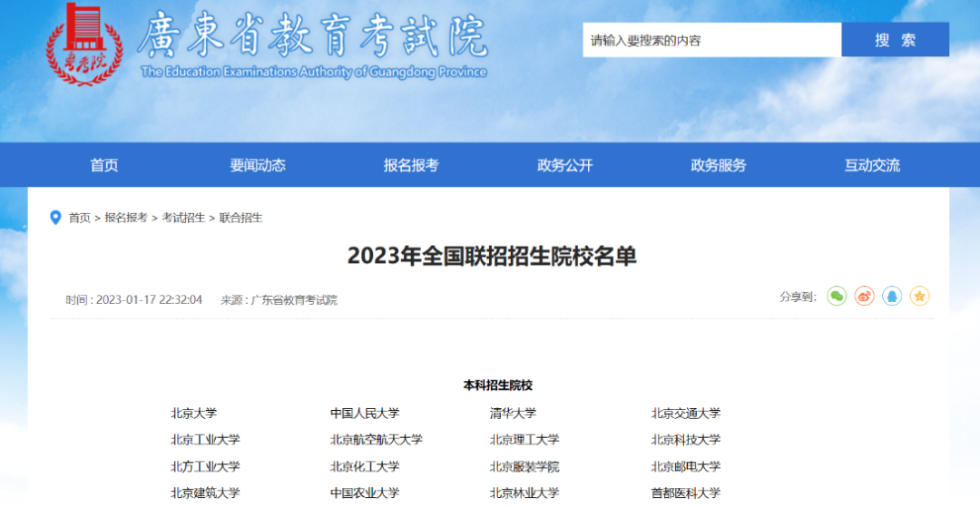
Task: Go to 联合招生 in the breadcrumb
Action: click(241, 218)
